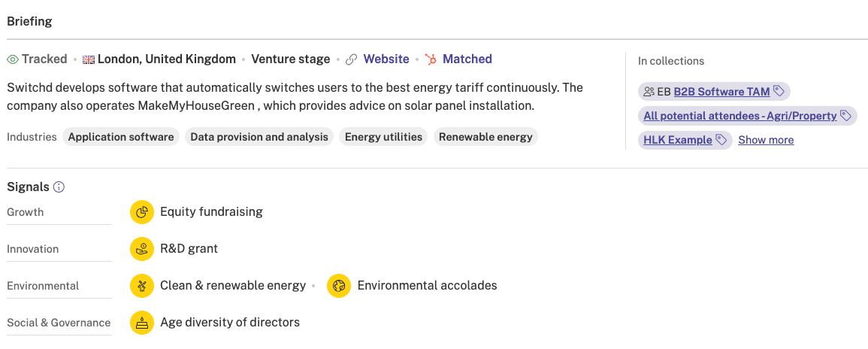Select the R&D grant icon
The height and width of the screenshot is (349, 868).
coord(142,249)
